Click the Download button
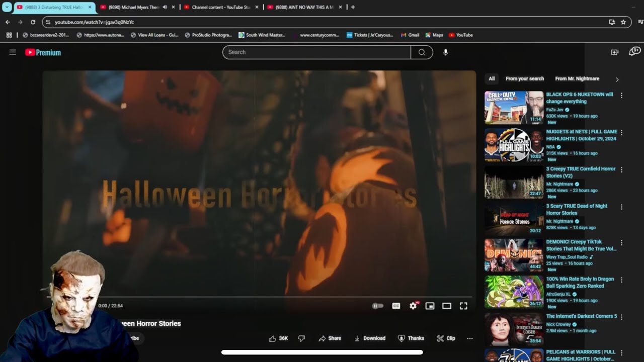The height and width of the screenshot is (362, 644). [x=370, y=338]
